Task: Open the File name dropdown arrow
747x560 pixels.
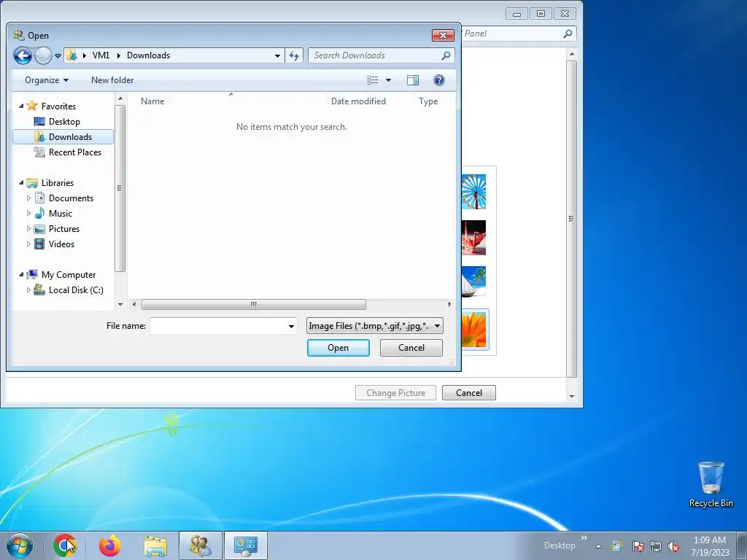Action: pos(291,326)
